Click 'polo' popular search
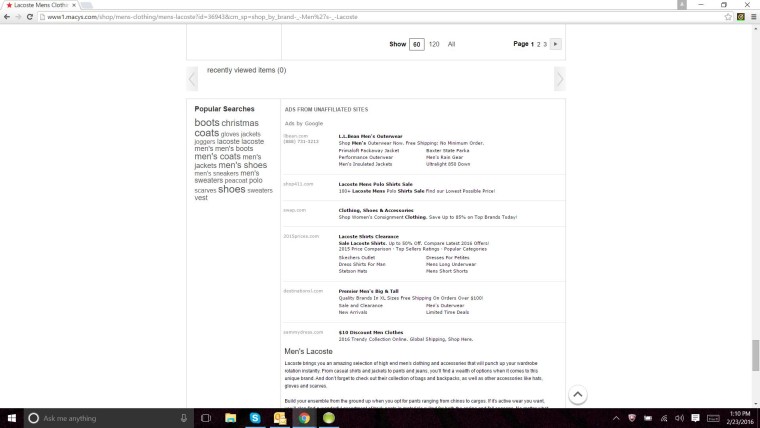 coord(256,180)
